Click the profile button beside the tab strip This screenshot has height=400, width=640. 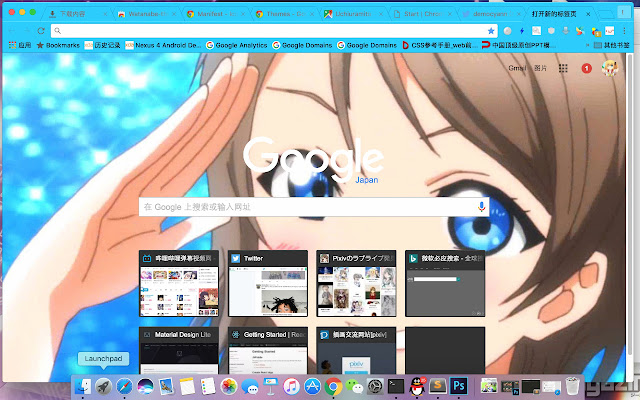click(623, 12)
